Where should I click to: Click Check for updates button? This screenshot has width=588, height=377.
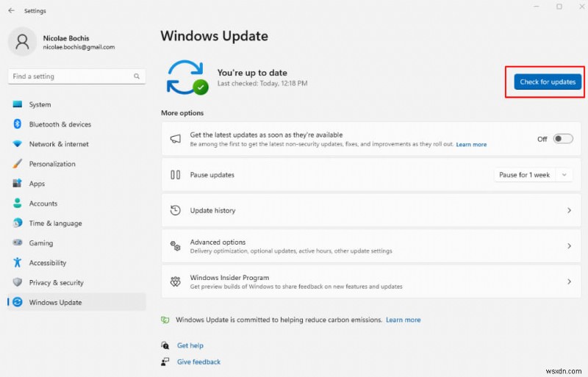tap(548, 82)
